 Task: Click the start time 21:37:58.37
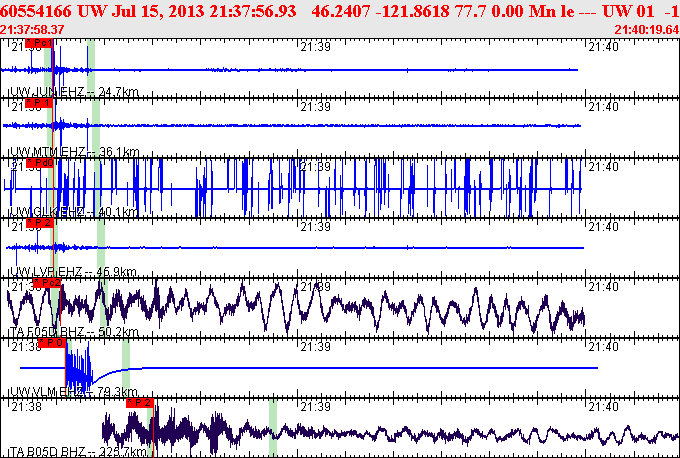[32, 29]
